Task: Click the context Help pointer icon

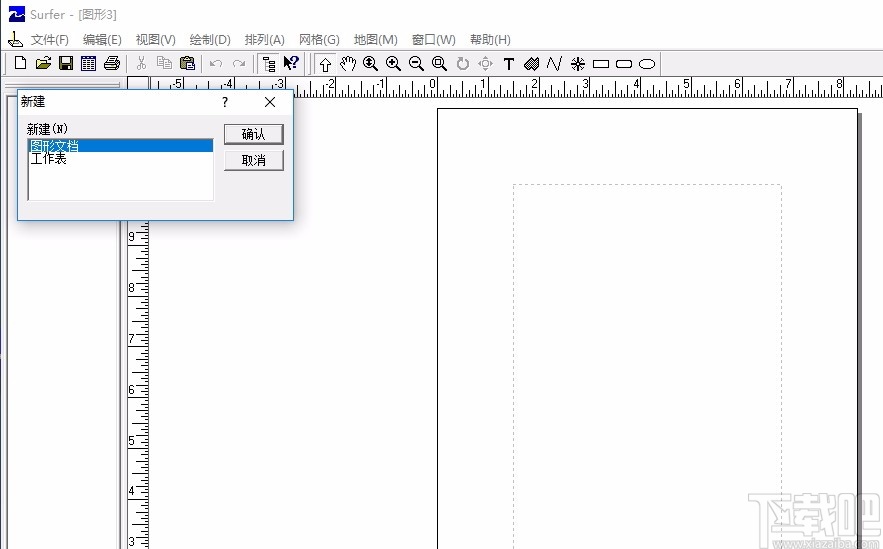Action: point(291,63)
